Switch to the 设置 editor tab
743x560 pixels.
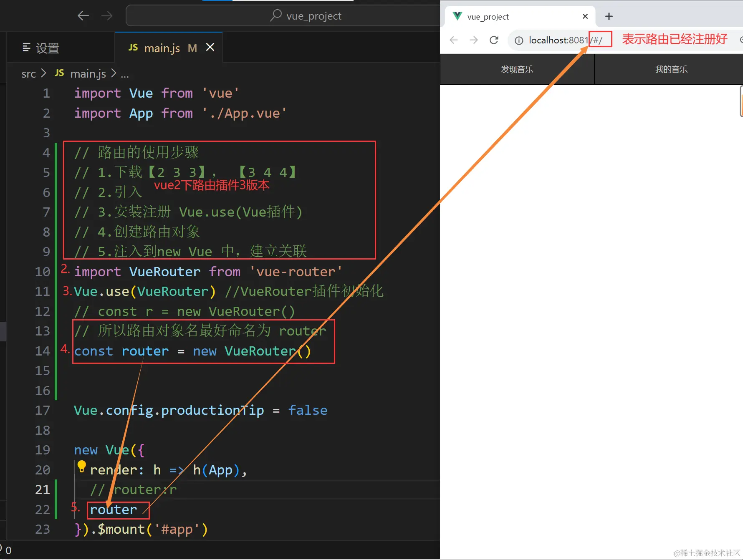[61, 48]
